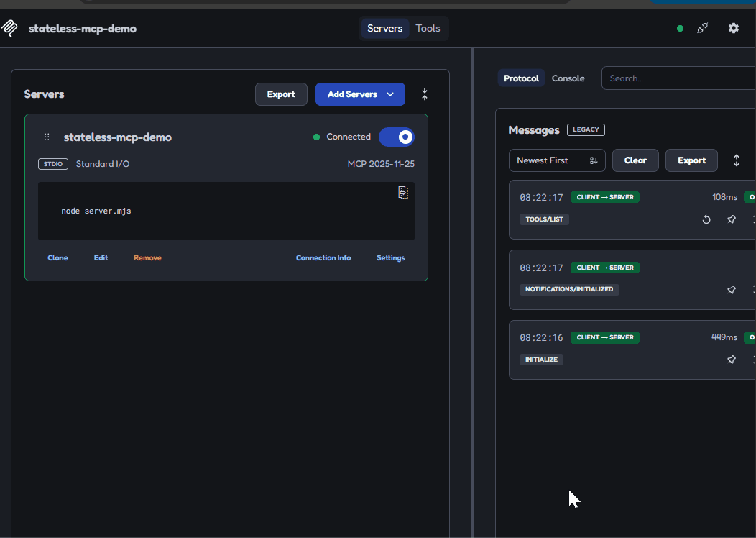
Task: Pin the TOOLS/LIST message
Action: click(x=732, y=219)
